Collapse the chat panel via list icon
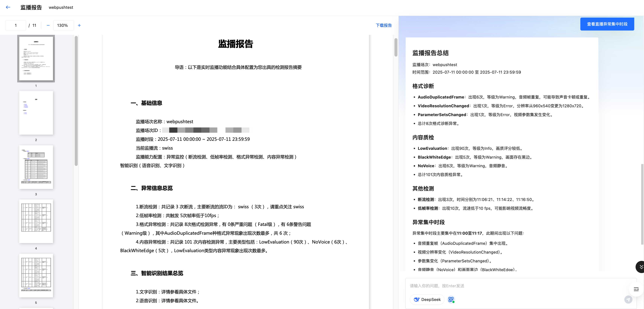 tap(636, 289)
